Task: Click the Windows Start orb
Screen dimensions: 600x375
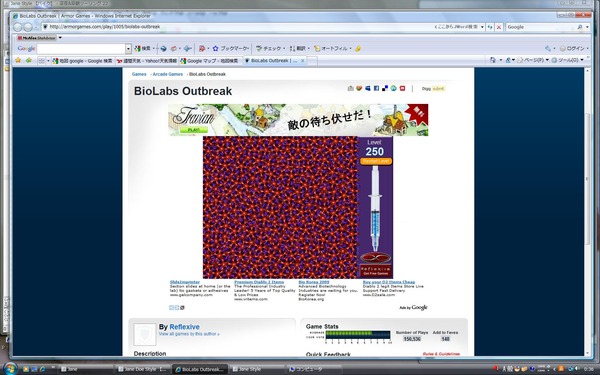Action: pyautogui.click(x=10, y=369)
